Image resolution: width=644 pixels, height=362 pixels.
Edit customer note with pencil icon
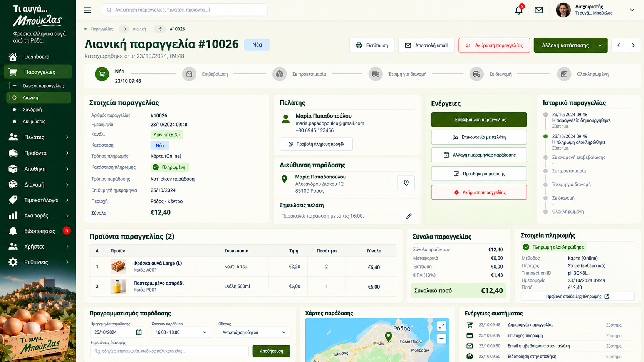[x=409, y=216]
